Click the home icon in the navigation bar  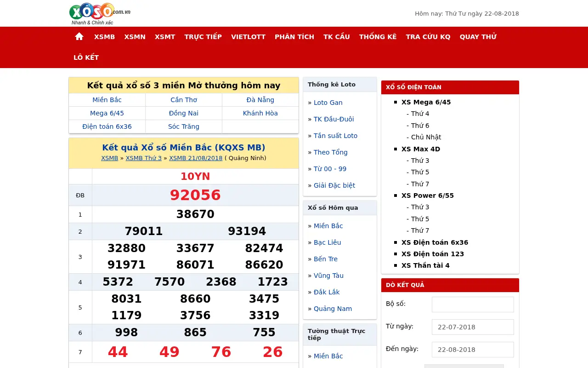pyautogui.click(x=79, y=36)
